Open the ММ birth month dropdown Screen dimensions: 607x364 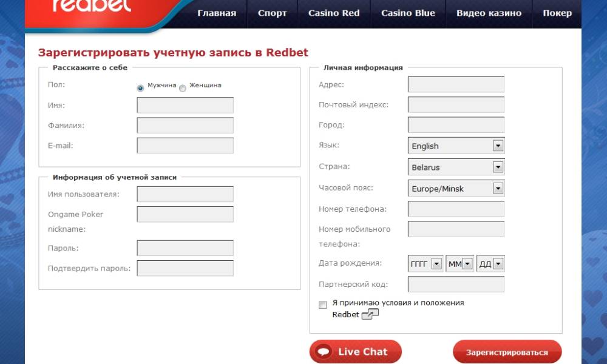pos(459,264)
